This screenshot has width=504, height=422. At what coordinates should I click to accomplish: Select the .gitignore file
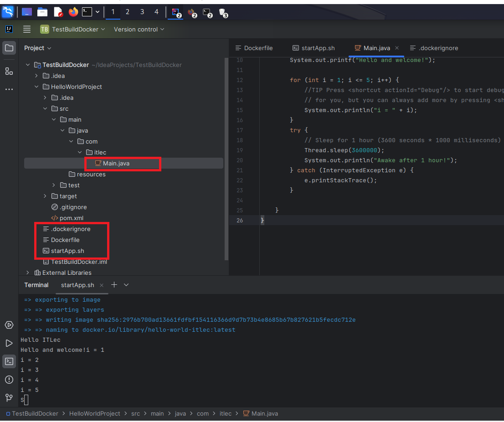69,207
